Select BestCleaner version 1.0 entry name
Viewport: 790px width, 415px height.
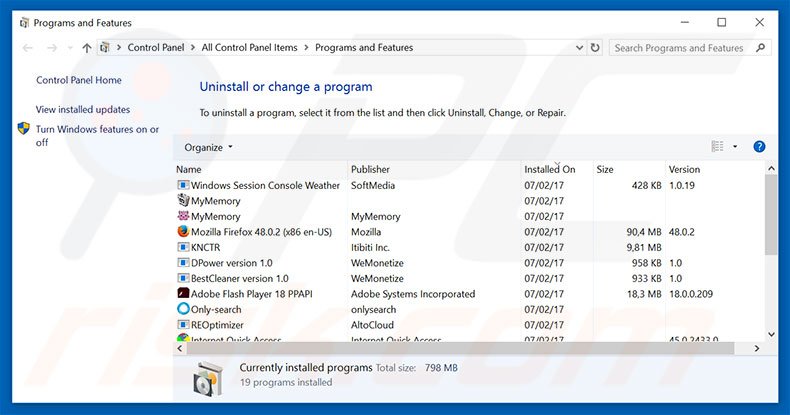pos(240,279)
